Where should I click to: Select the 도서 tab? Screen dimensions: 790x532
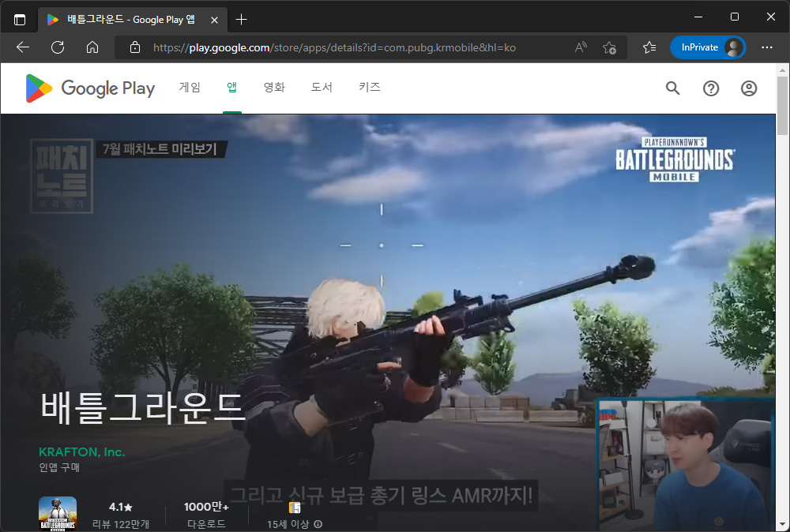click(x=322, y=87)
